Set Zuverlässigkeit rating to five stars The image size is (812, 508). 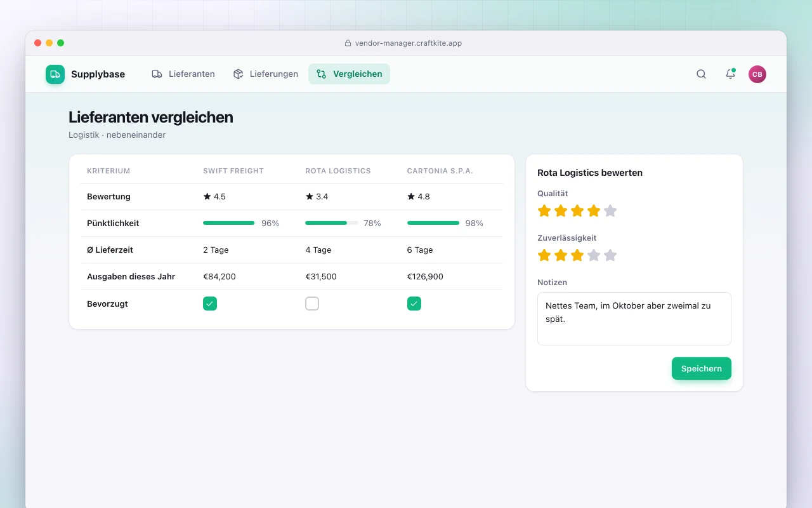click(x=610, y=255)
